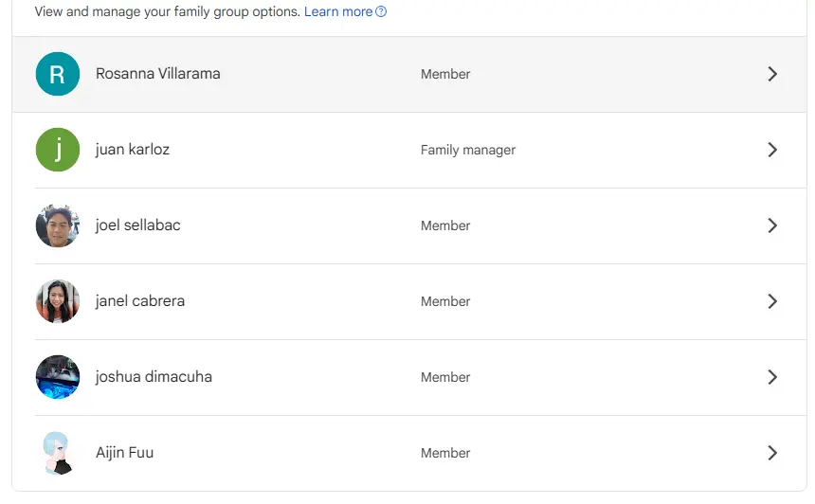The image size is (815, 504).
Task: Expand joel sellabac's row chevron
Action: (x=772, y=225)
